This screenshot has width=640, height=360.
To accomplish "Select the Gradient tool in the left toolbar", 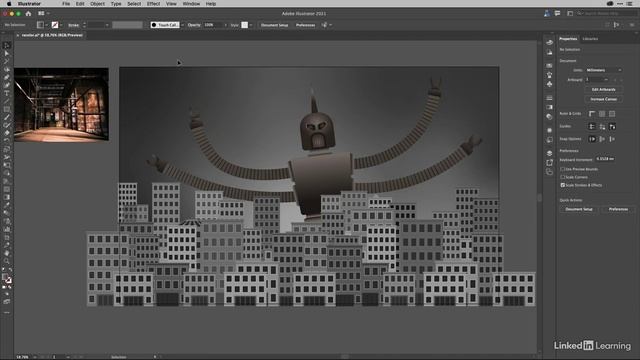I will point(7,197).
